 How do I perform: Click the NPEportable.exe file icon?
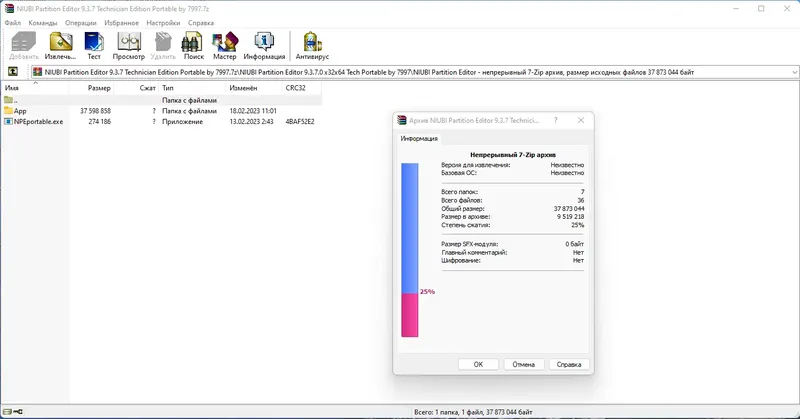[8, 121]
